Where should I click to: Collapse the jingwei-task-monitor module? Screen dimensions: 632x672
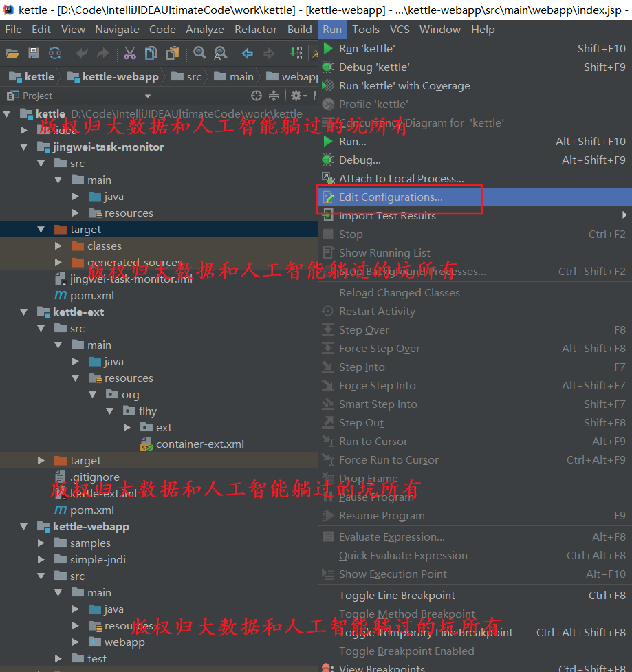point(24,147)
